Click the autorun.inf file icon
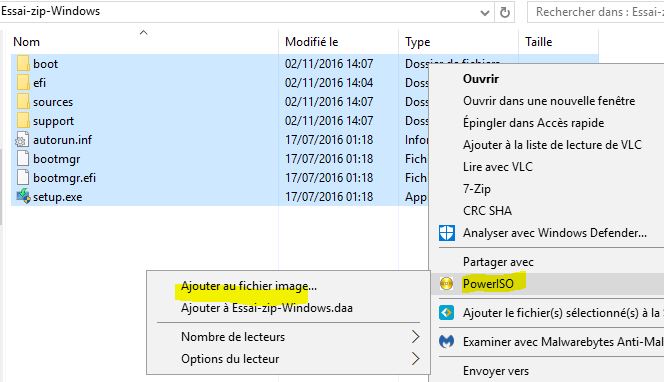The image size is (664, 382). 22,140
